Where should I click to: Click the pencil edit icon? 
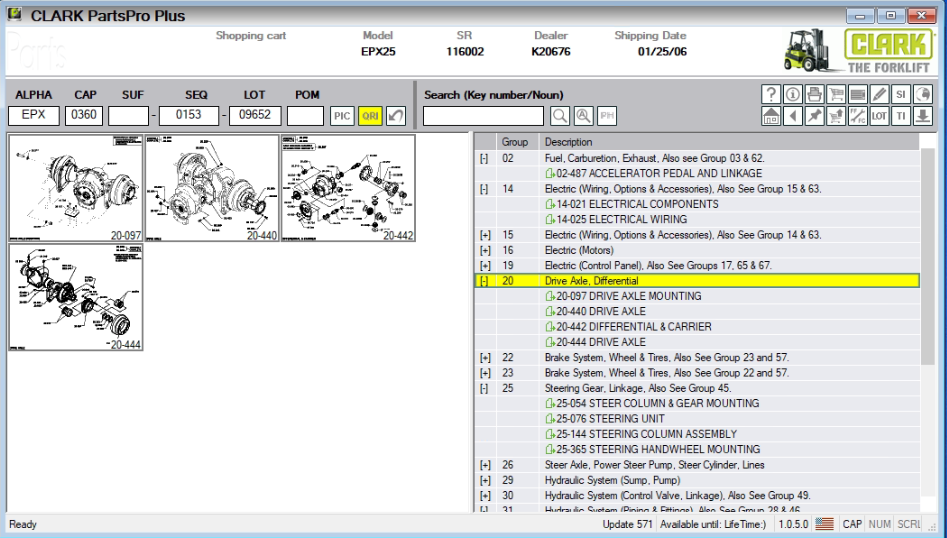879,94
